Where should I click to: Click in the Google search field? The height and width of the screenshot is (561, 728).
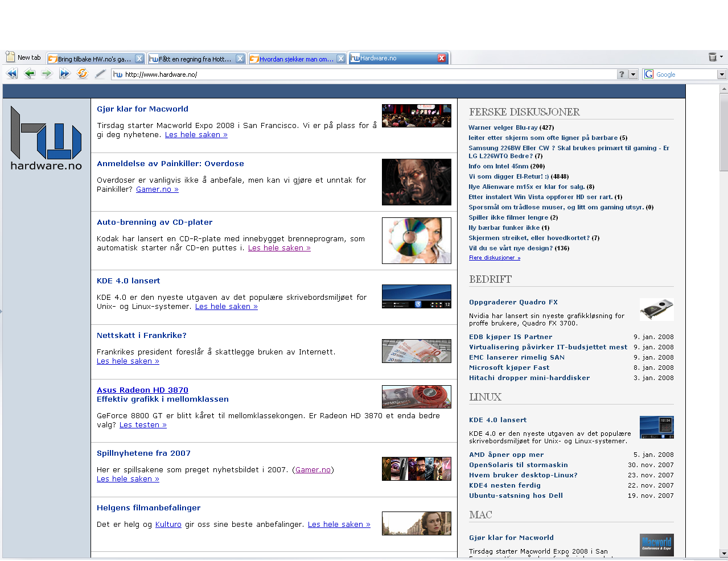pyautogui.click(x=685, y=75)
